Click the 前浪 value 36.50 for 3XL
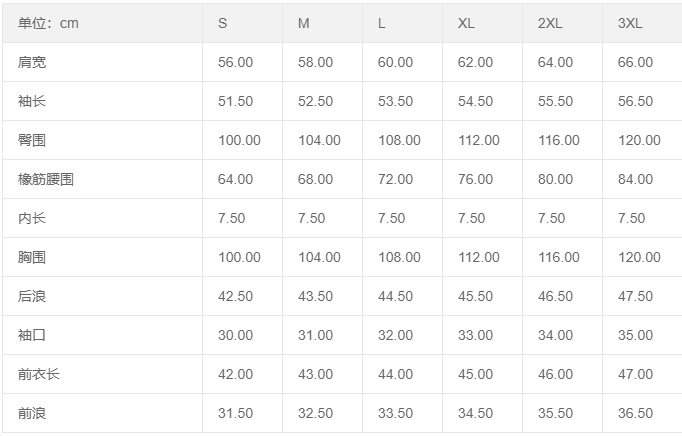682x436 pixels. (x=635, y=413)
